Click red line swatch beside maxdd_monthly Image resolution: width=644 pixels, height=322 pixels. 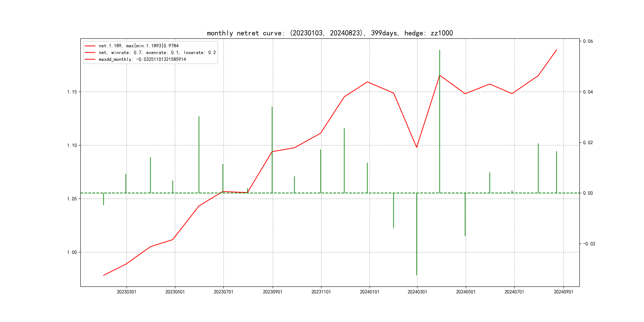[x=90, y=59]
